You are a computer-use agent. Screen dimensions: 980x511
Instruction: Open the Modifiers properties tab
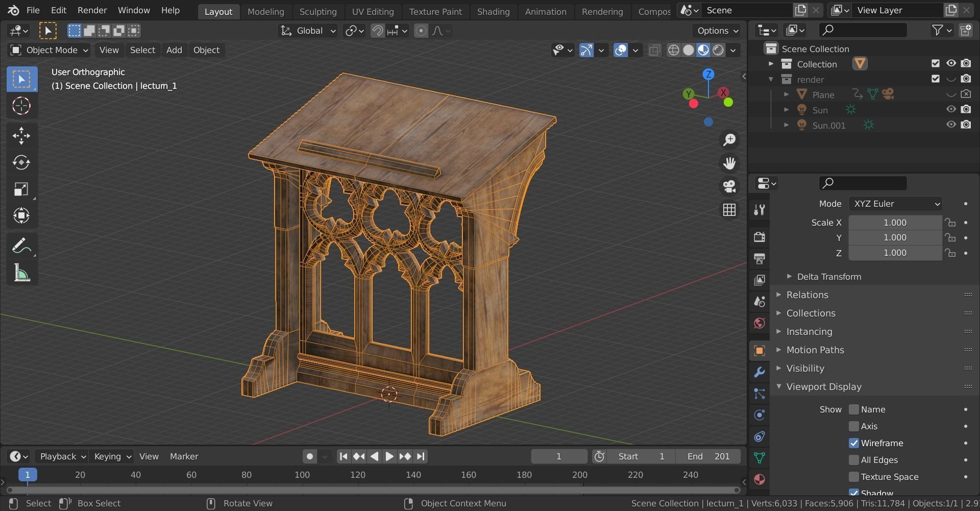(x=759, y=372)
